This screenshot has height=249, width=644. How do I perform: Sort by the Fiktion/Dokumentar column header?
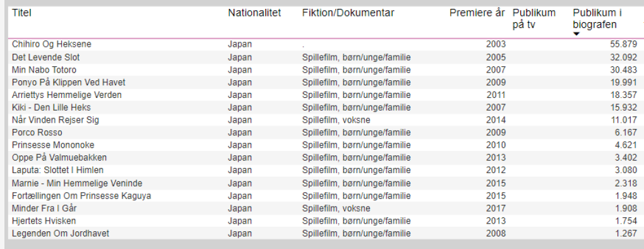point(348,13)
